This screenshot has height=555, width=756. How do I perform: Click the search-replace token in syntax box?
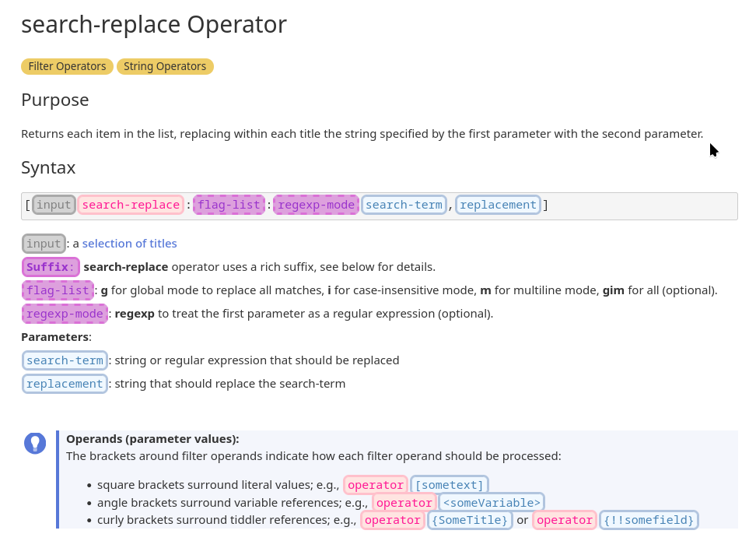(131, 205)
